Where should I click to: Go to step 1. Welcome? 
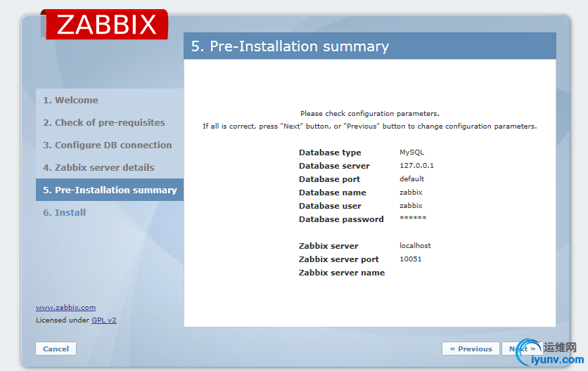pos(70,100)
